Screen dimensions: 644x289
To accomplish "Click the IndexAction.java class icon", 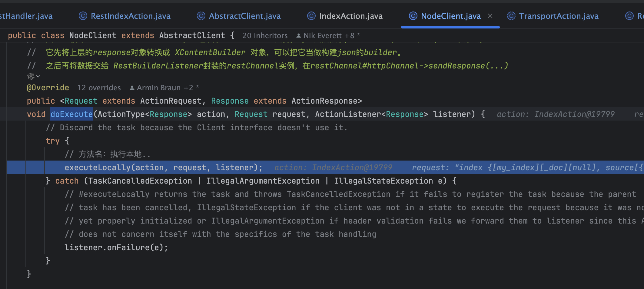I will [311, 16].
